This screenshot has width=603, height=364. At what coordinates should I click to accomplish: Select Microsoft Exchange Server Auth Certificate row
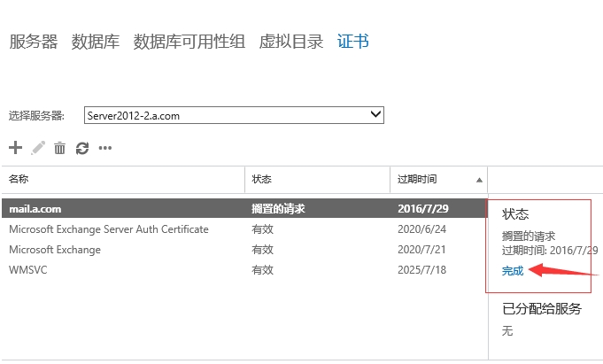click(x=244, y=229)
